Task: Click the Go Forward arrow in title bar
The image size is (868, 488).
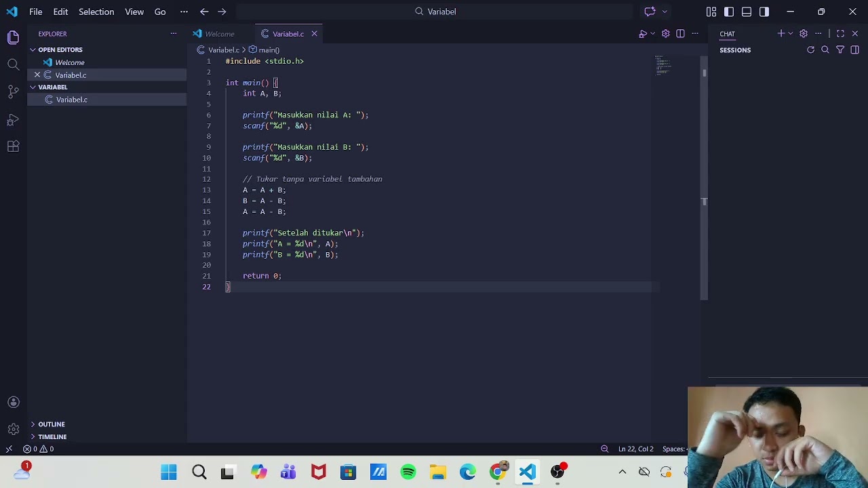Action: tap(222, 12)
